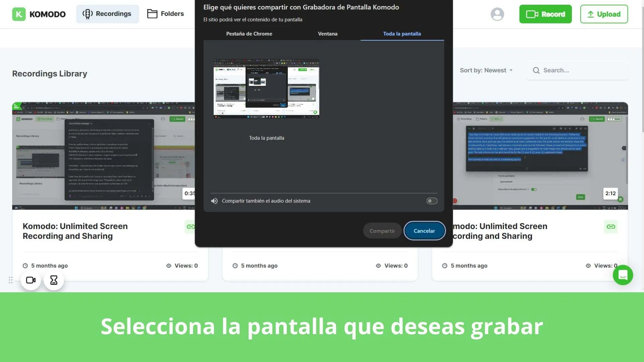Click the Komodo logo icon
Viewport: 644px width, 362px height.
click(x=18, y=14)
